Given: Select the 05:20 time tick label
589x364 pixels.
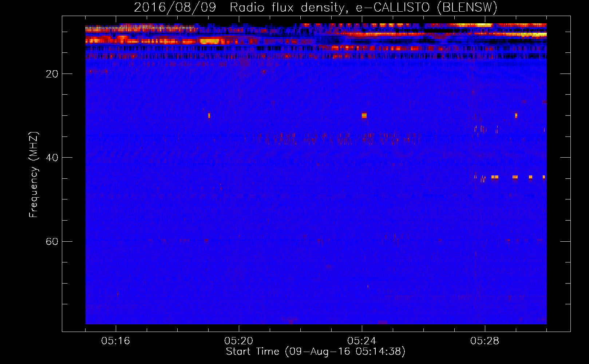Looking at the screenshot, I should click(239, 341).
